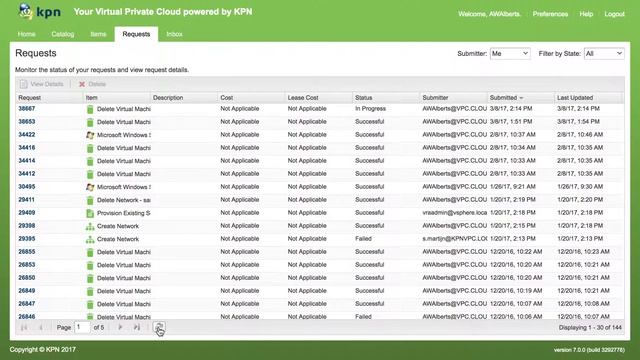This screenshot has height=360, width=640.
Task: Click the refresh icon in the paging bar
Action: (x=159, y=327)
